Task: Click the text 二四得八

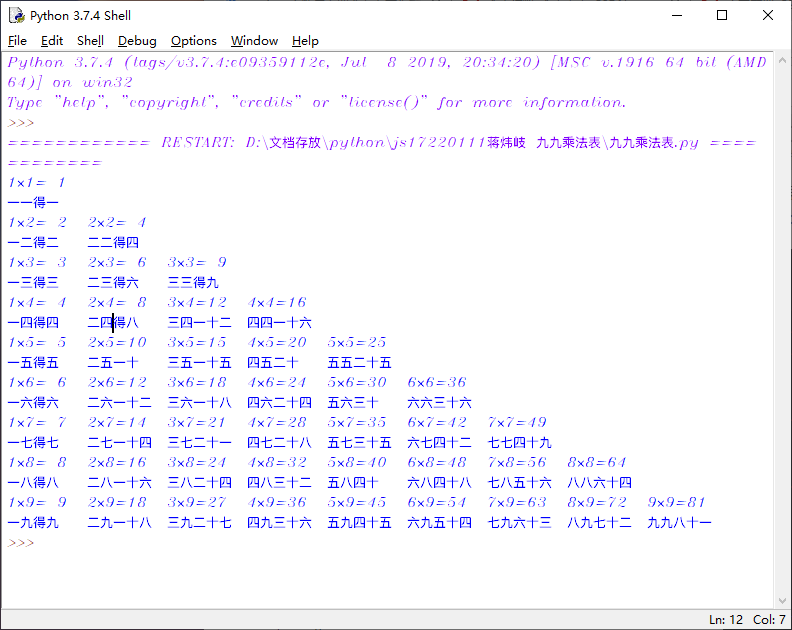Action: [113, 322]
